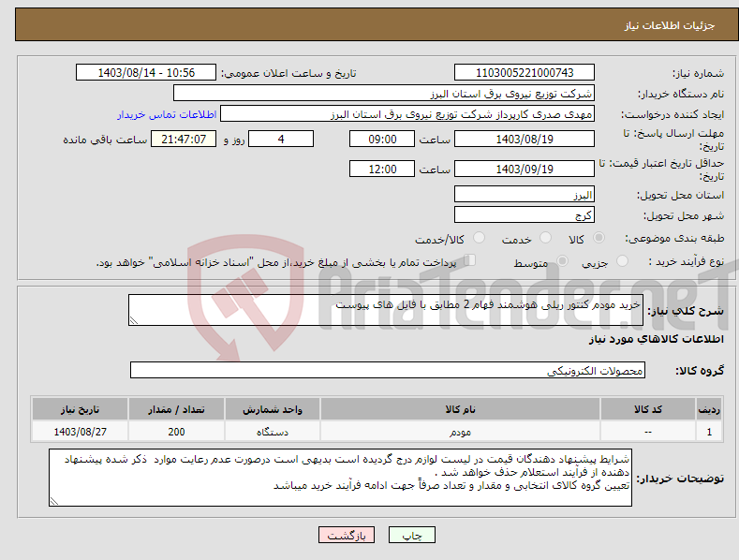Click the نام کالا column header

(x=460, y=409)
